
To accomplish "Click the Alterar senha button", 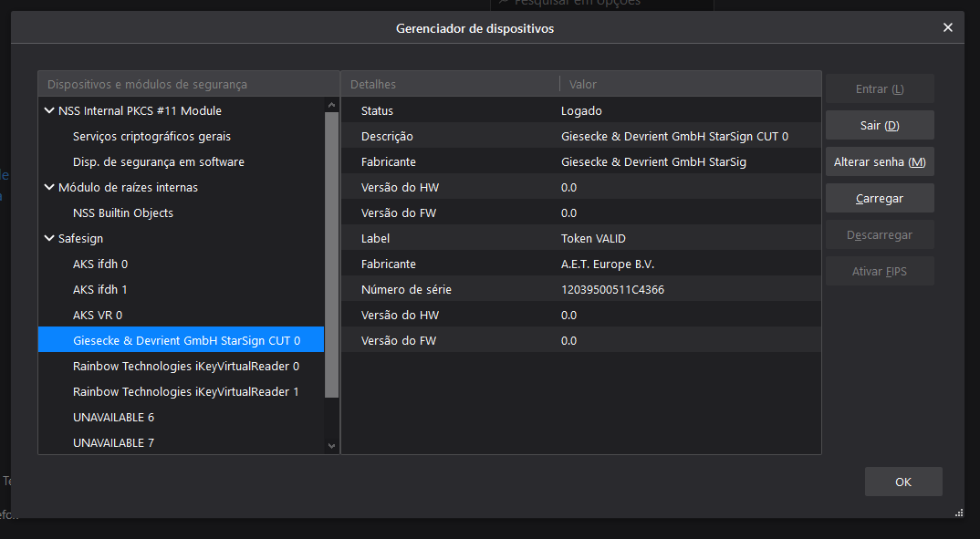I will click(880, 162).
